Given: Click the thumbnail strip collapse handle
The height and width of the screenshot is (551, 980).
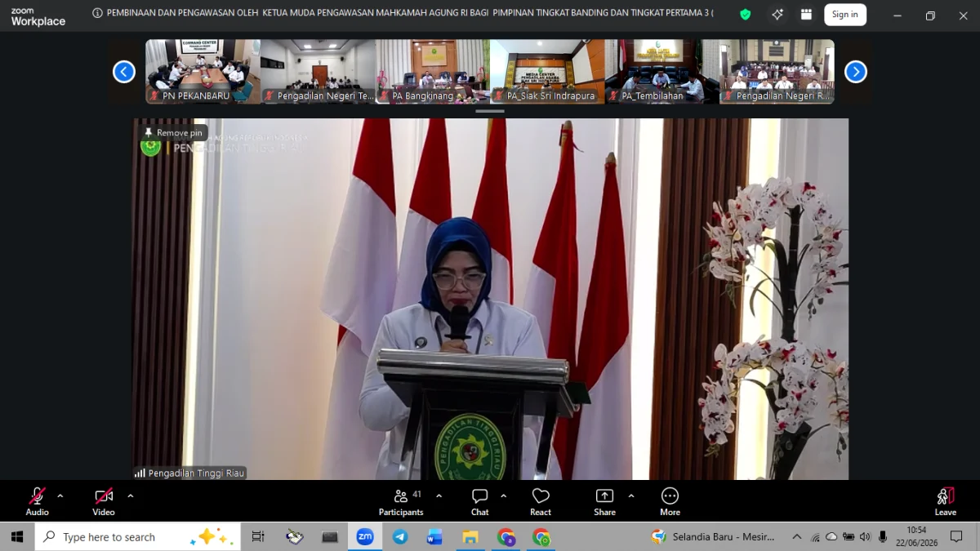Looking at the screenshot, I should (x=490, y=111).
